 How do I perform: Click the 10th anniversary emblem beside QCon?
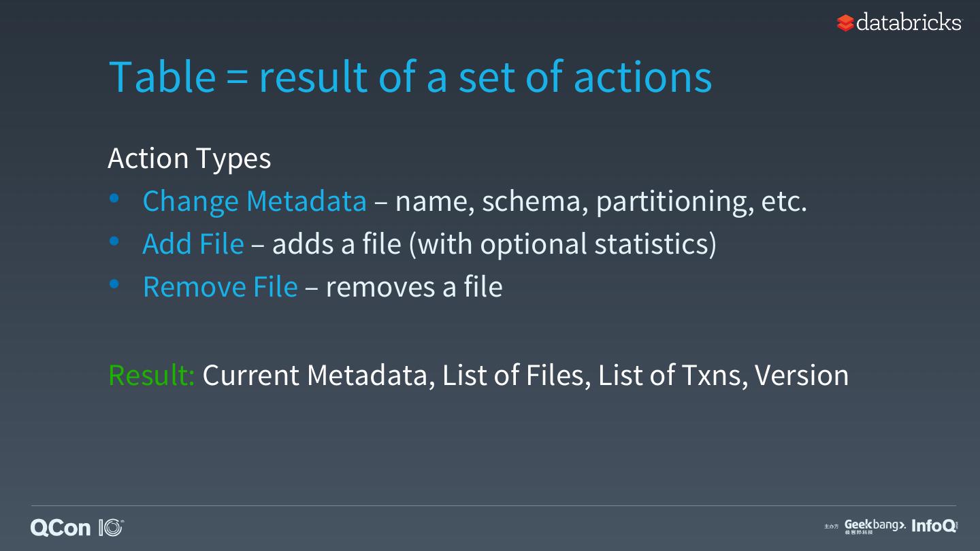tap(111, 527)
